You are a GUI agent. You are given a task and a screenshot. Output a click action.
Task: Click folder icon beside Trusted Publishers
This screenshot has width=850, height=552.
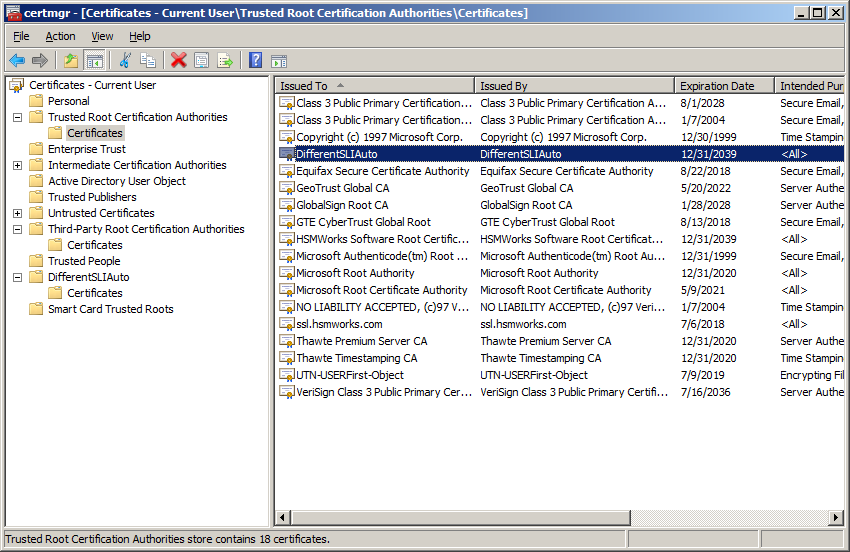point(36,197)
